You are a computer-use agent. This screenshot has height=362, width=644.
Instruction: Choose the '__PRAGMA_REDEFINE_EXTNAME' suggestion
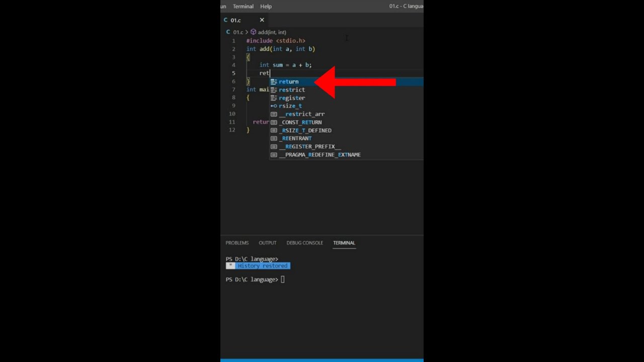(x=346, y=154)
